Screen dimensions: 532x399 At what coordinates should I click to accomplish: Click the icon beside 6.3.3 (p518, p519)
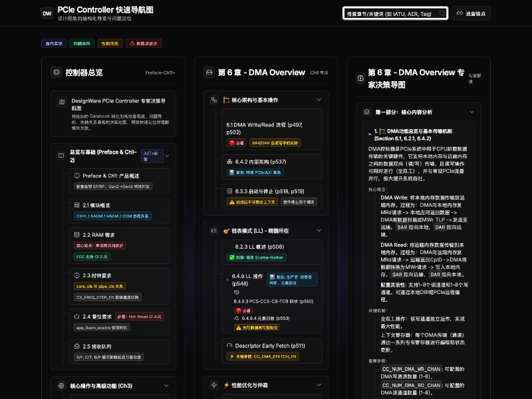click(229, 191)
